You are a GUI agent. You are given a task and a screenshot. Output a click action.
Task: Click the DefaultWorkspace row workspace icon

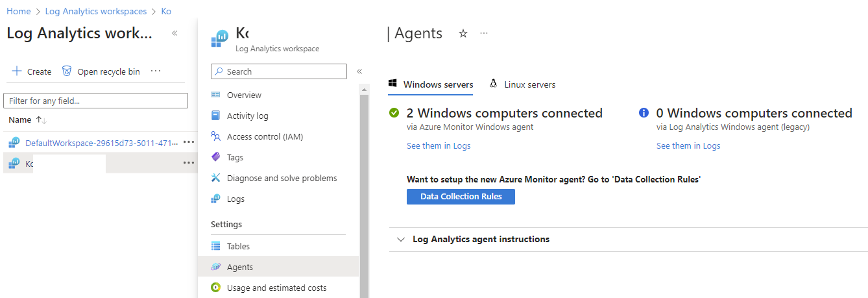[x=14, y=143]
